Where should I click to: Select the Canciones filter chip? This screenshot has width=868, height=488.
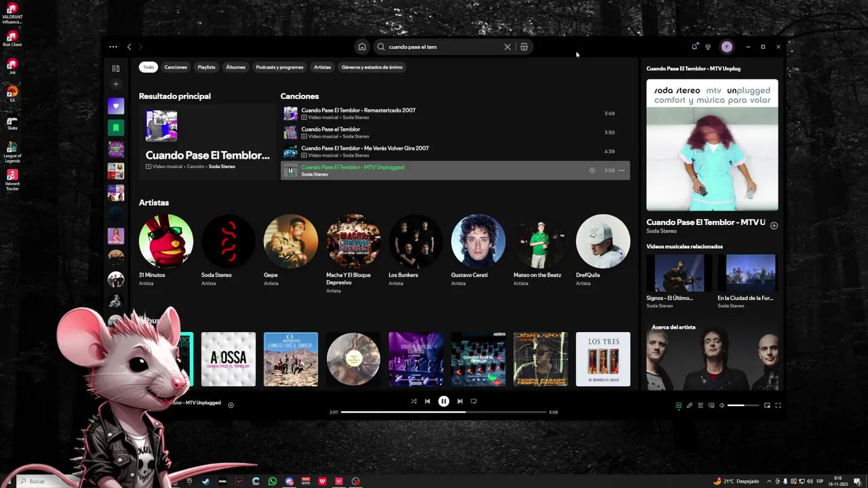[x=176, y=67]
